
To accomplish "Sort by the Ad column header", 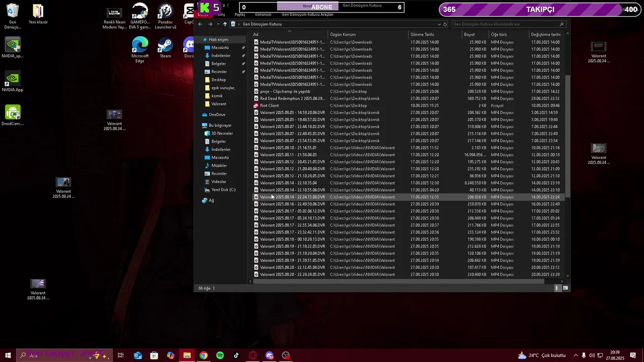I will click(289, 34).
